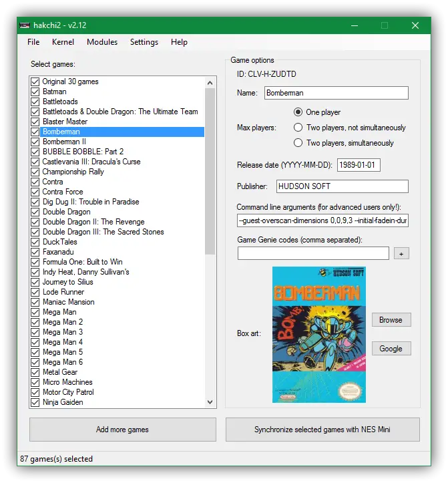Uncheck the Original 30 games checkbox
The image size is (448, 483).
point(35,82)
